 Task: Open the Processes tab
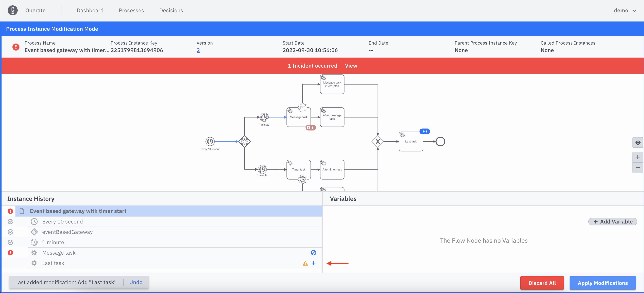pos(131,11)
